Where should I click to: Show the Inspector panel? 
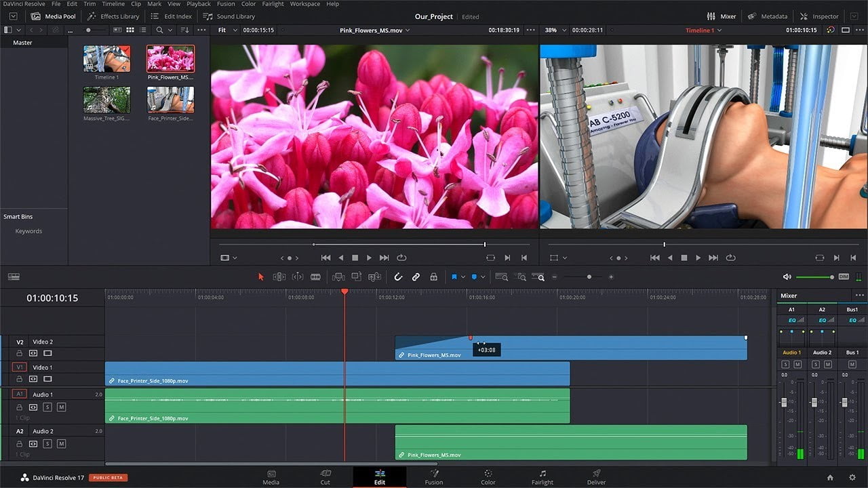point(819,16)
